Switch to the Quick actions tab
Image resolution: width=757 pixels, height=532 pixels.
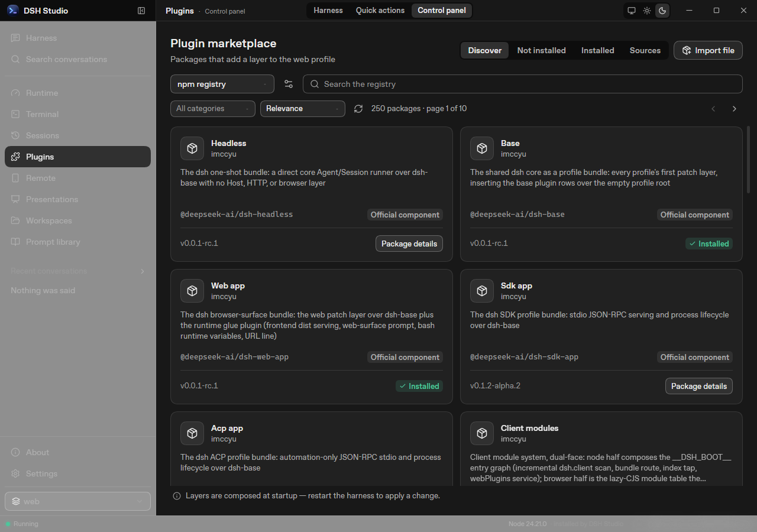coord(380,11)
